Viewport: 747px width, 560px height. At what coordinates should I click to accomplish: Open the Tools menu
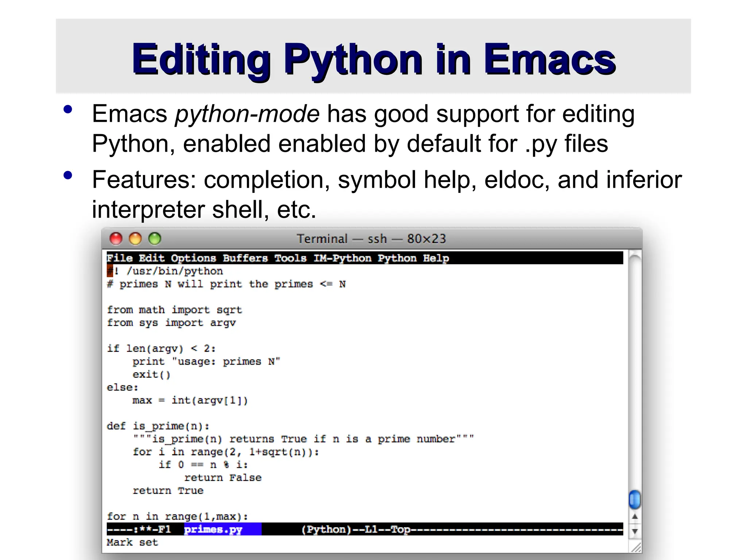click(290, 258)
